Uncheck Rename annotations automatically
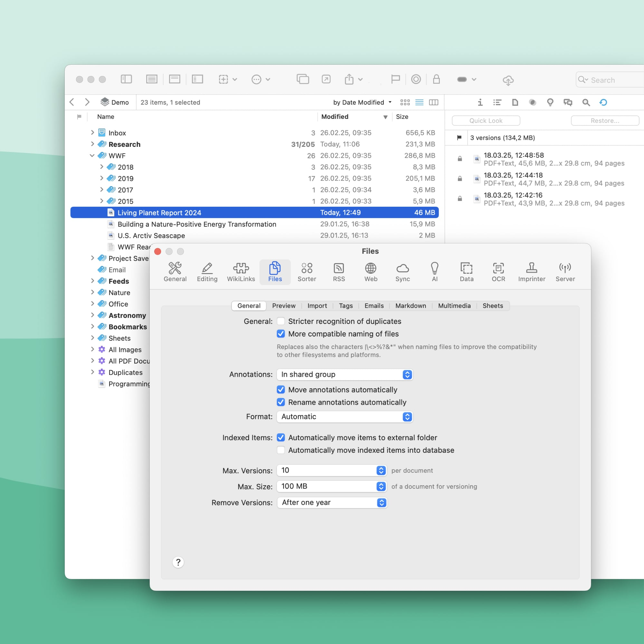 [281, 402]
